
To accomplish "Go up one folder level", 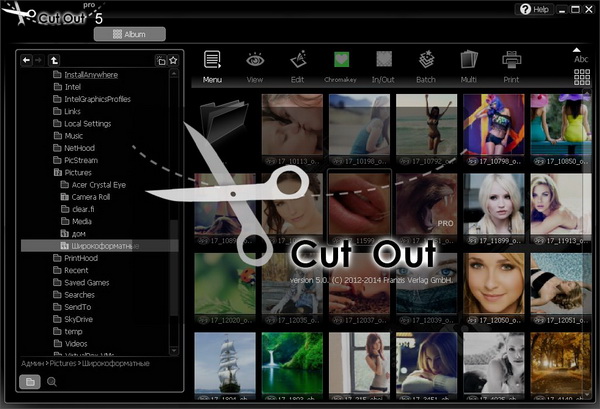I will (53, 61).
